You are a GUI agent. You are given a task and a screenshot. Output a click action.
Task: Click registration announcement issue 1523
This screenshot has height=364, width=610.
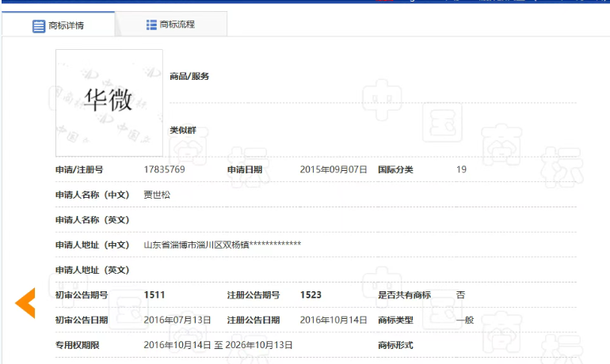[x=311, y=295]
